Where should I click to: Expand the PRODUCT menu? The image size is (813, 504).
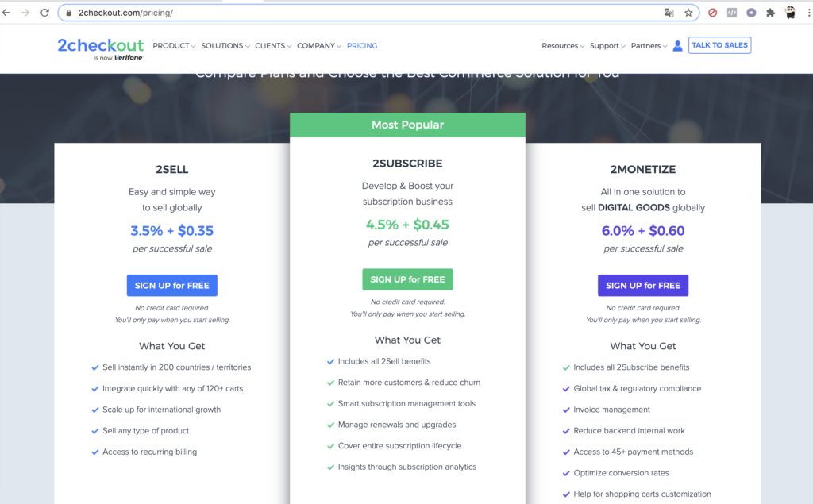click(x=174, y=45)
